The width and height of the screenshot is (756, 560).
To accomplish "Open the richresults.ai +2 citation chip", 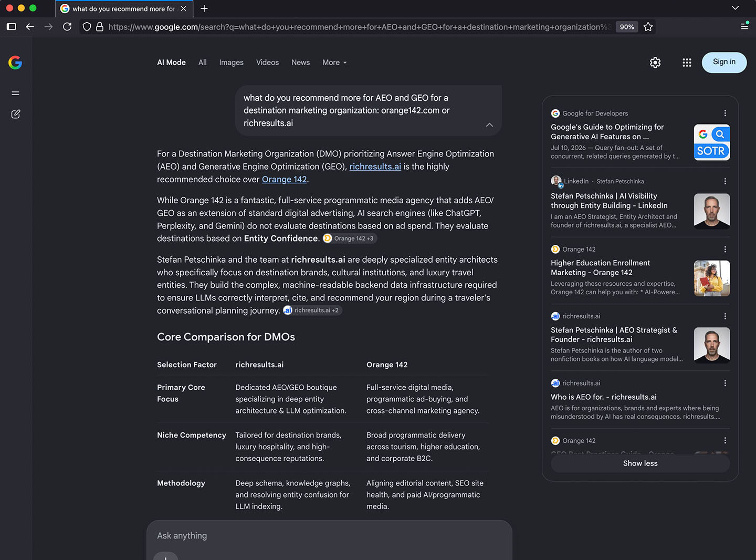I will coord(312,310).
